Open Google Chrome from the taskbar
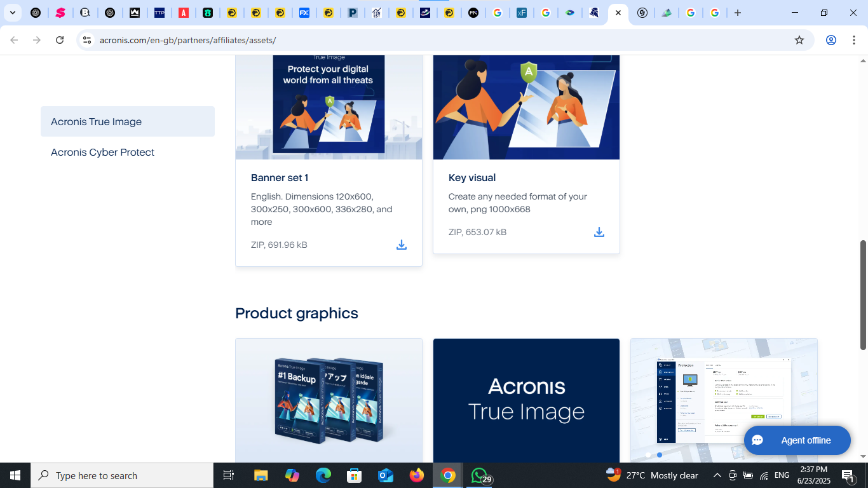The image size is (868, 488). click(x=448, y=475)
